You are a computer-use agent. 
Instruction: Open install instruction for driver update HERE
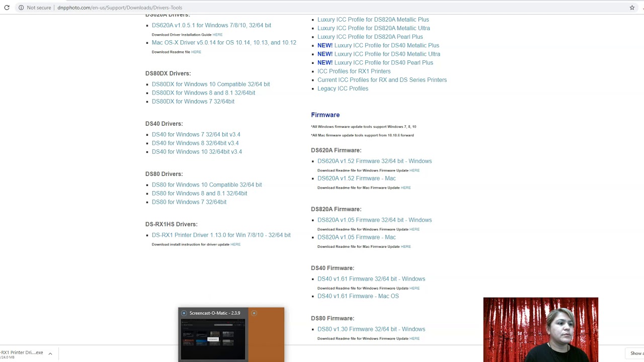[235, 244]
